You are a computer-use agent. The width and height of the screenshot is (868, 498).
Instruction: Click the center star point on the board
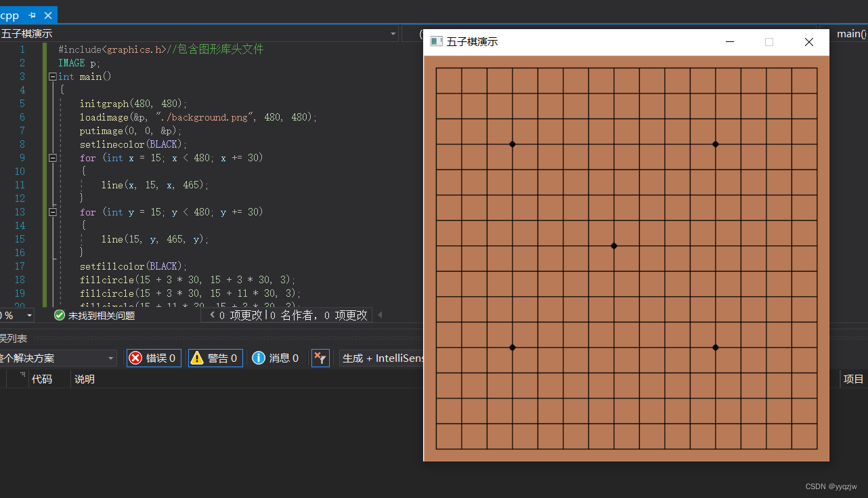(x=613, y=246)
